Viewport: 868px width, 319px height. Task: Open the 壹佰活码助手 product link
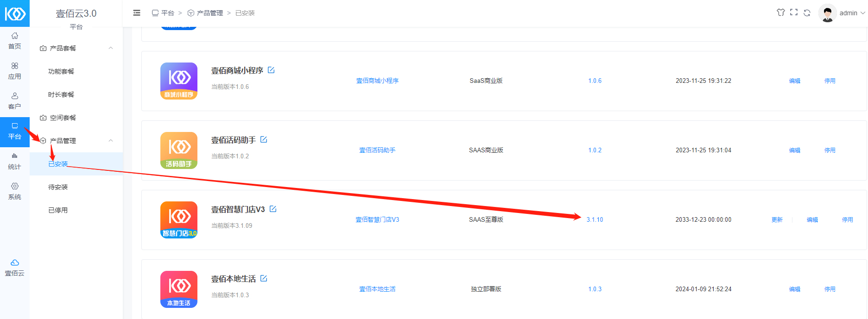[x=377, y=150]
